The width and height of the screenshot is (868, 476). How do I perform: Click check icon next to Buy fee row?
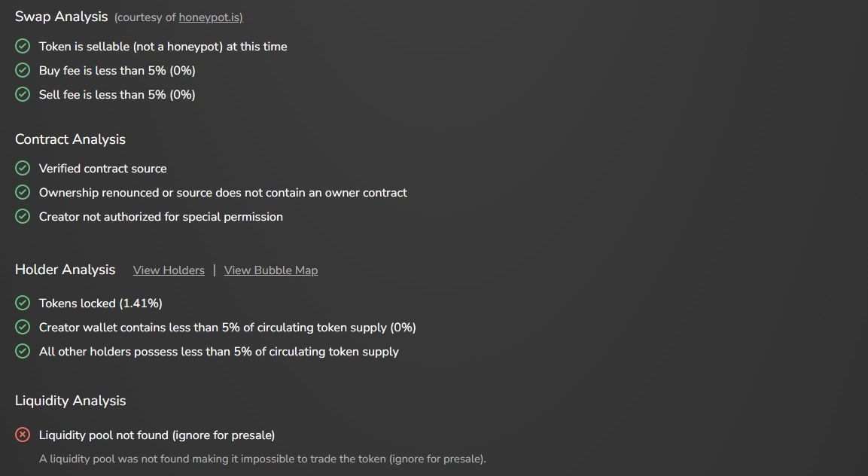coord(23,71)
